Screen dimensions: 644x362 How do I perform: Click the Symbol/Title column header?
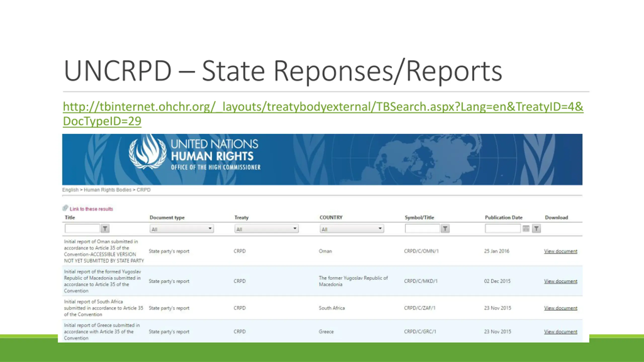(x=419, y=218)
